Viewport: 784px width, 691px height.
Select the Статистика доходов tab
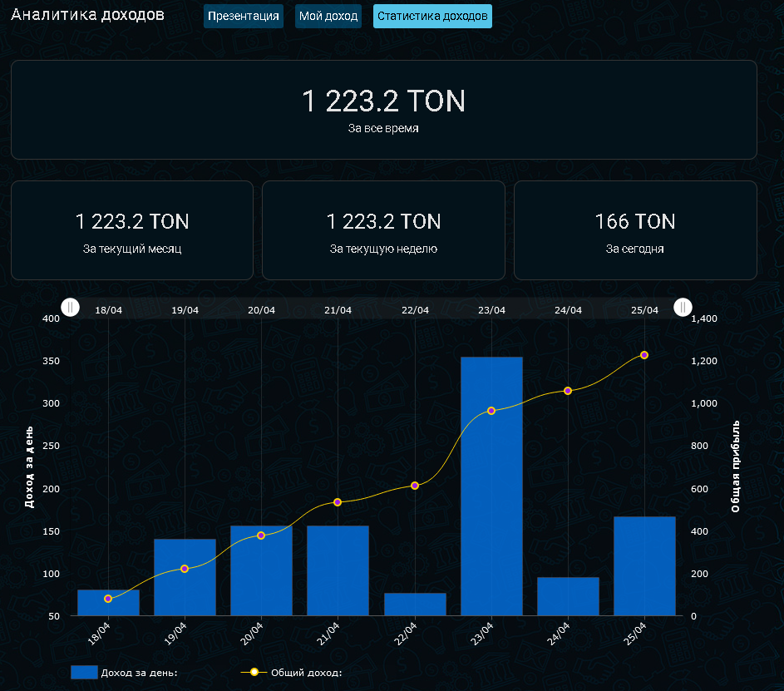(432, 17)
